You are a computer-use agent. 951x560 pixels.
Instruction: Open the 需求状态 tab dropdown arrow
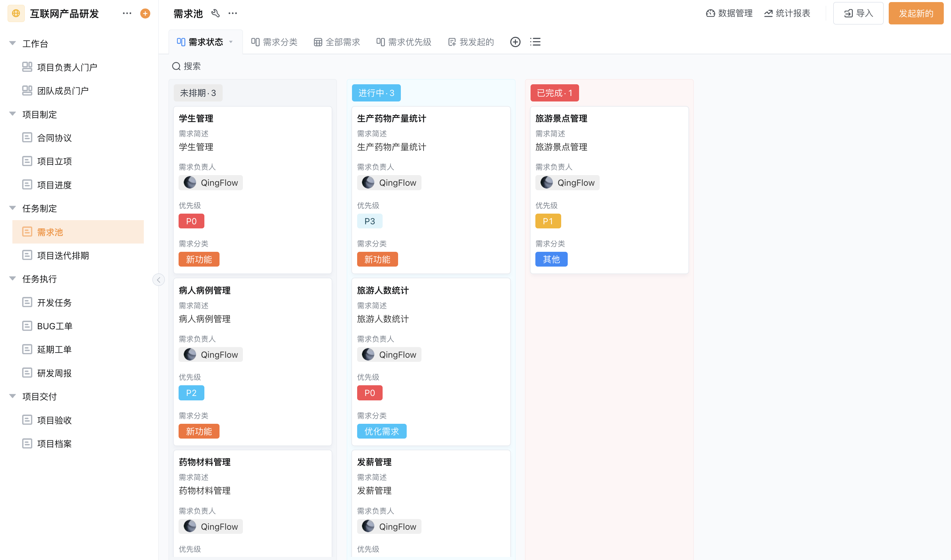(x=231, y=42)
